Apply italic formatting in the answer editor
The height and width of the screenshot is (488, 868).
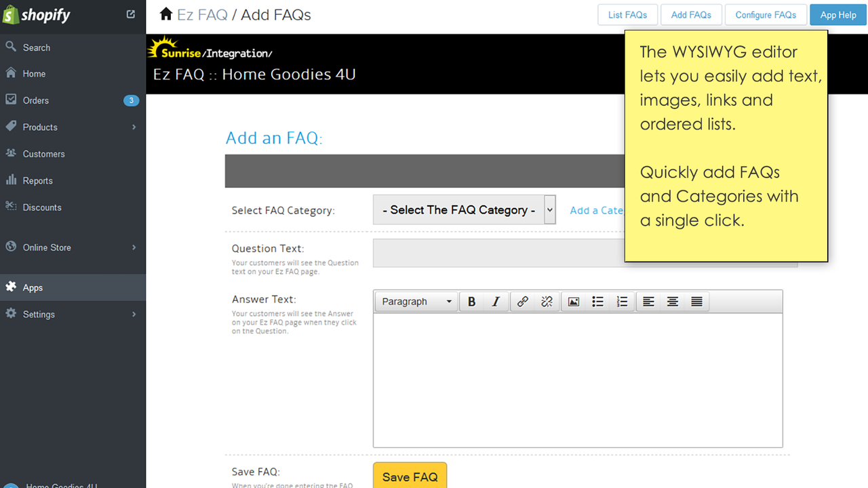(496, 301)
